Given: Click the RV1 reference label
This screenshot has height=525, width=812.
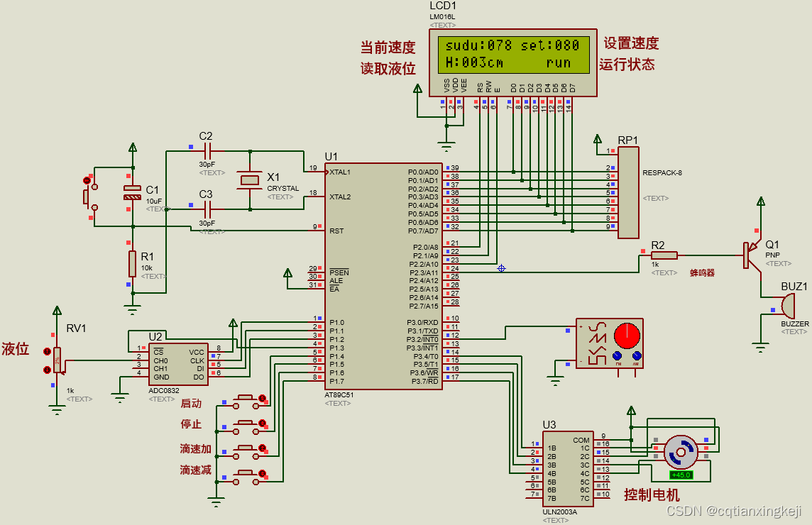Looking at the screenshot, I should point(76,328).
